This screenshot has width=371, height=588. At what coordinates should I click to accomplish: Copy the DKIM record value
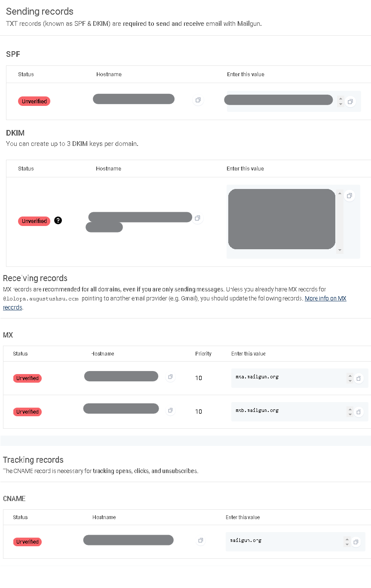pyautogui.click(x=350, y=196)
